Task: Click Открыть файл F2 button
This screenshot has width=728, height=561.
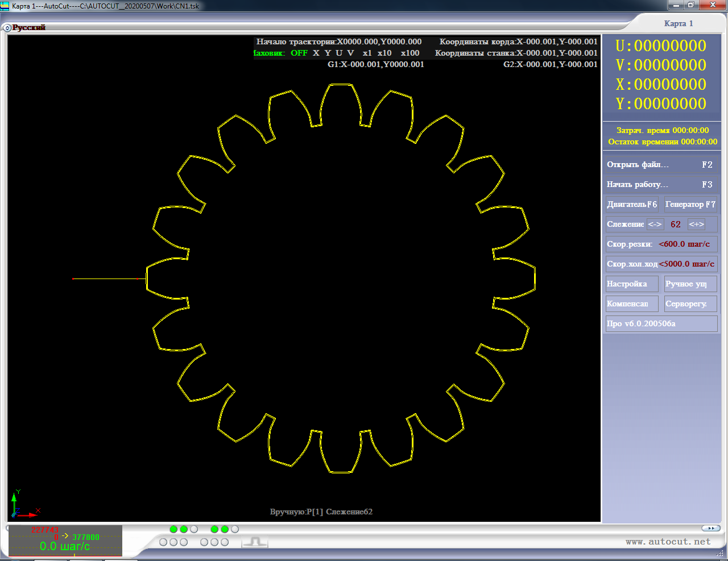Action: (661, 165)
